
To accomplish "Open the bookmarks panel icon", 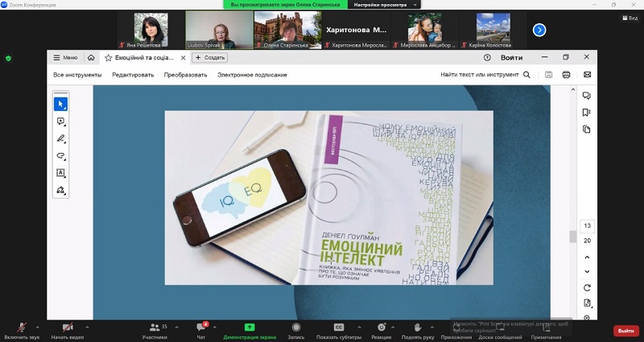I will (x=586, y=112).
